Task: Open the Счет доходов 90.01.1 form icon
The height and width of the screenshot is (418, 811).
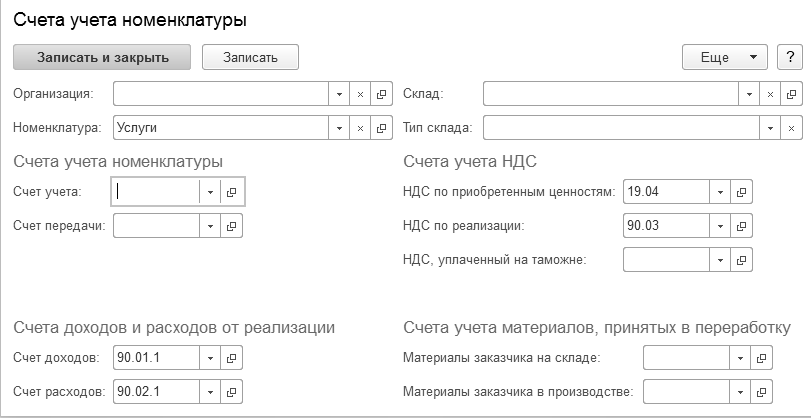Action: click(x=231, y=358)
